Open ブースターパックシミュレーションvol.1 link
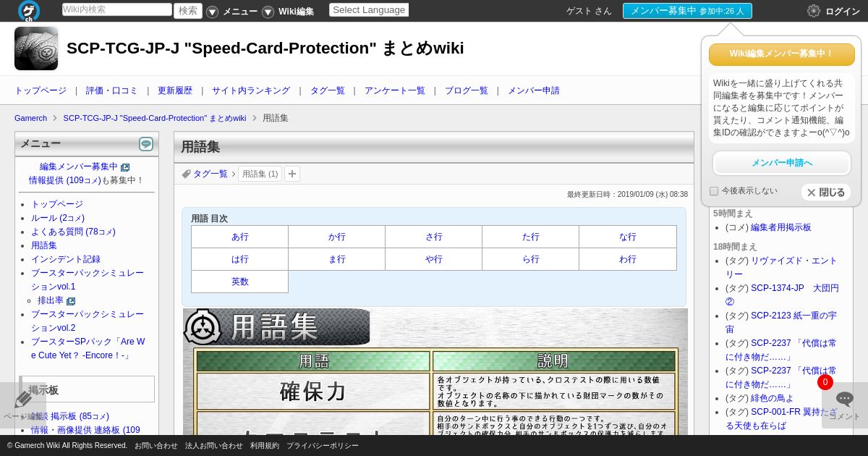This screenshot has width=868, height=456. tap(88, 279)
